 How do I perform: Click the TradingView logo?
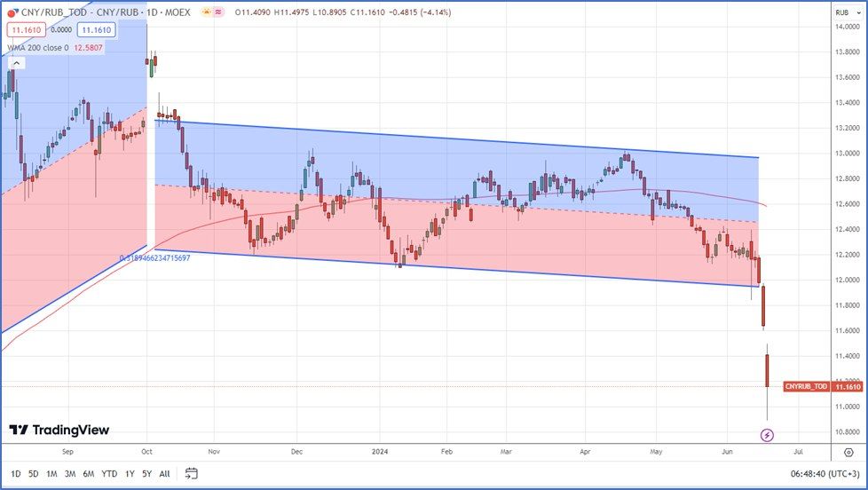pos(59,431)
